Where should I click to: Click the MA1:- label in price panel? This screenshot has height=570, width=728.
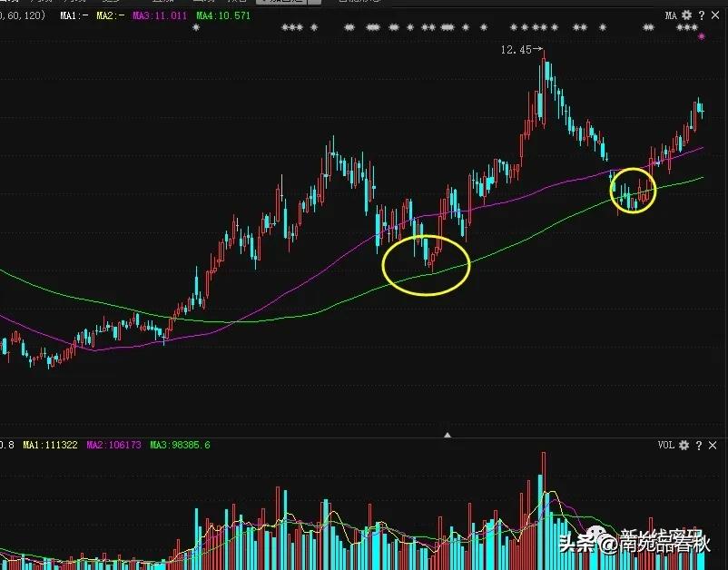coord(74,15)
